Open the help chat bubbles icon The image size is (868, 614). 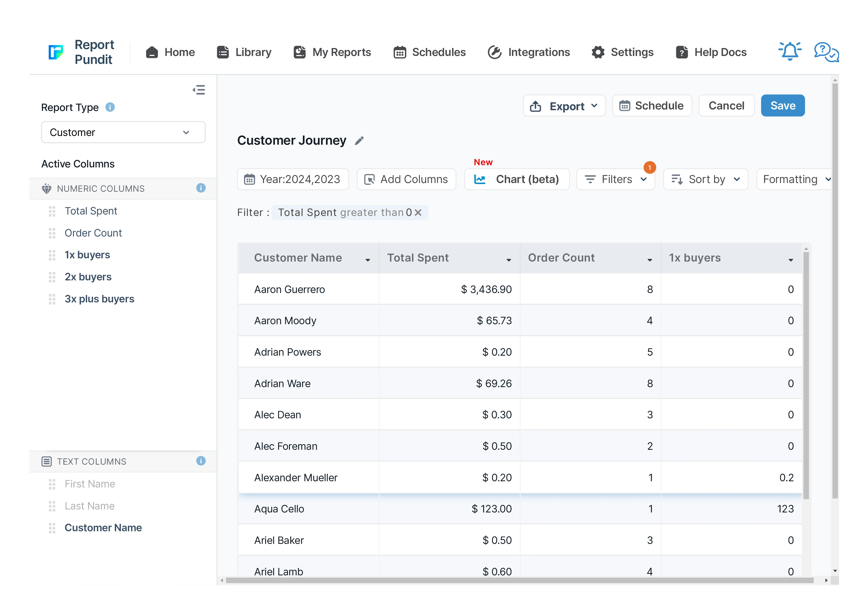pyautogui.click(x=826, y=52)
